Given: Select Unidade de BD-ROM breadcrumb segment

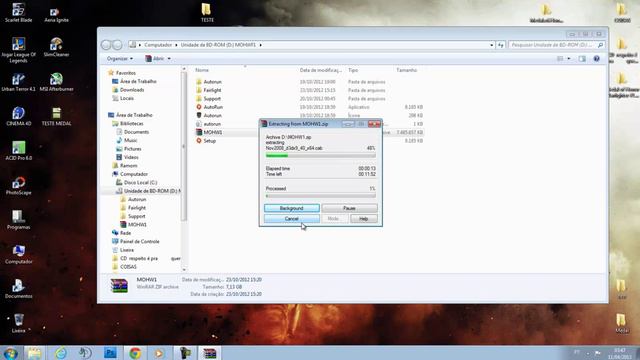Looking at the screenshot, I should [x=218, y=45].
